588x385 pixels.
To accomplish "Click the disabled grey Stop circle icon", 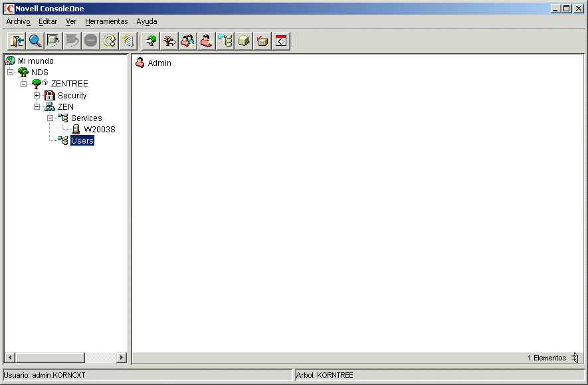I will pyautogui.click(x=91, y=41).
